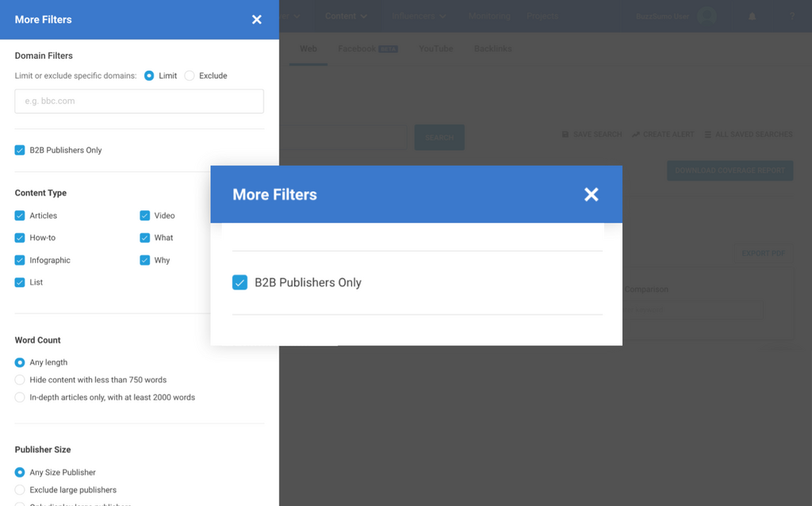Click the All Saved Searches list icon
The width and height of the screenshot is (812, 506).
click(708, 135)
